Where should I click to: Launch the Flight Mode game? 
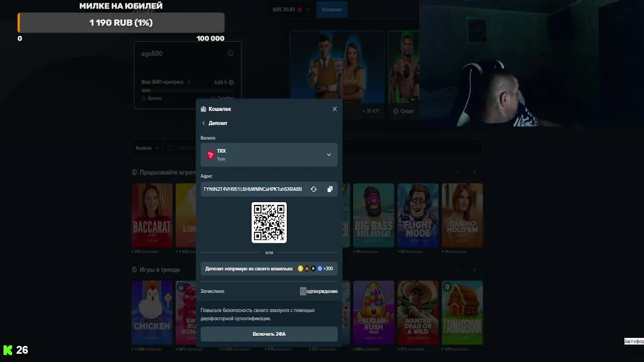pos(418,215)
